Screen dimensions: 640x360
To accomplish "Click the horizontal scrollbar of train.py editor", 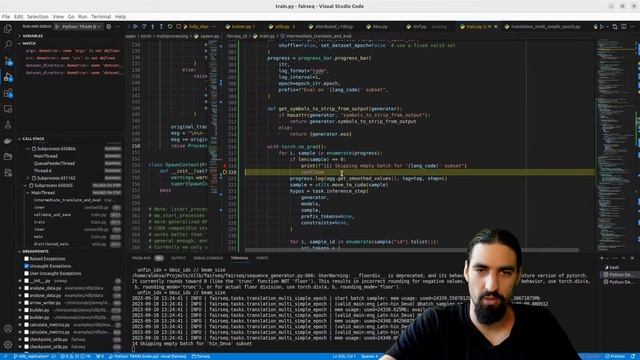I will pos(411,250).
